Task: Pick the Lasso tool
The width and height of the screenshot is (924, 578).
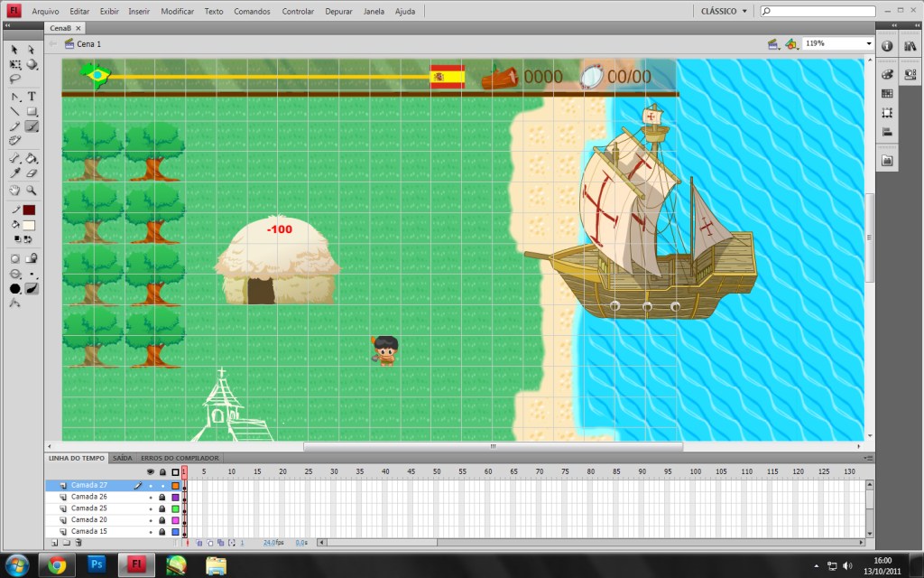Action: click(15, 79)
